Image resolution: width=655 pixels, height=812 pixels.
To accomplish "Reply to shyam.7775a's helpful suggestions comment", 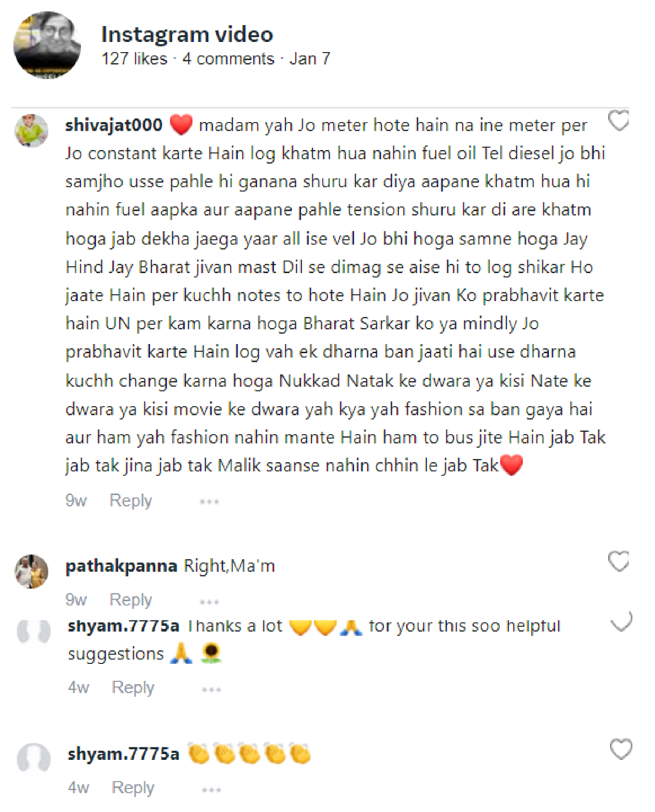I will point(133,688).
